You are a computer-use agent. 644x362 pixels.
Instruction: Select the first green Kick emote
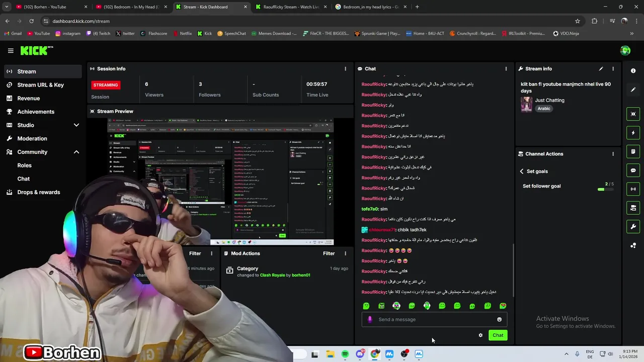(366, 306)
